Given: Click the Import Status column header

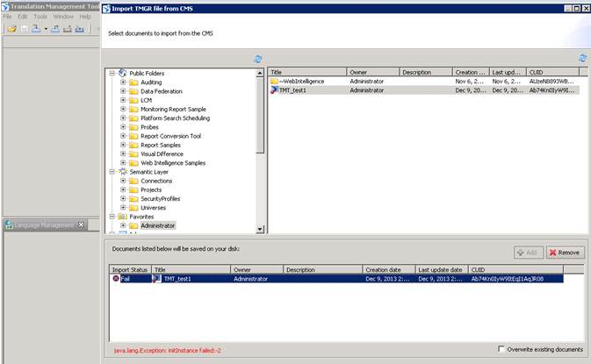Looking at the screenshot, I should coord(131,269).
